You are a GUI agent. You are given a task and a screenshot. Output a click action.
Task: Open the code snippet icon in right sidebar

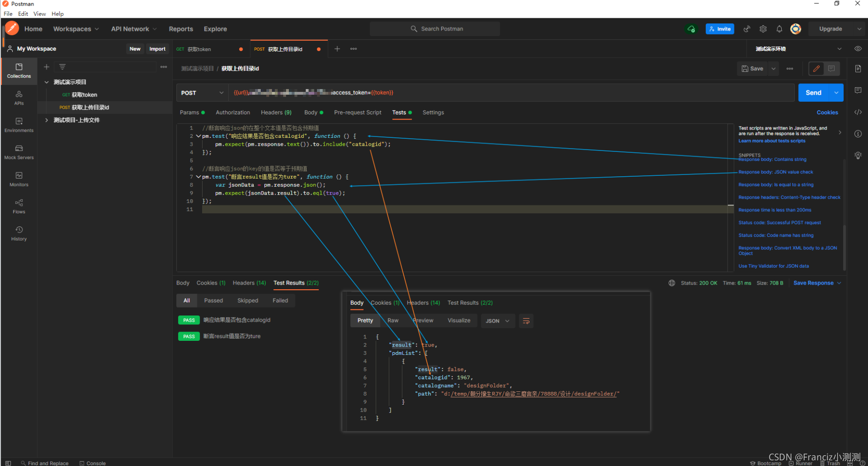[858, 112]
